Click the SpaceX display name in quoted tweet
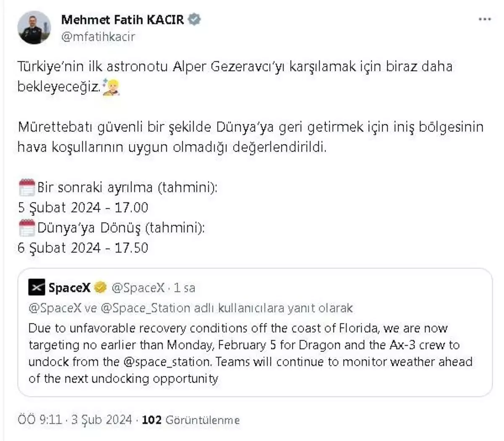 click(x=71, y=288)
